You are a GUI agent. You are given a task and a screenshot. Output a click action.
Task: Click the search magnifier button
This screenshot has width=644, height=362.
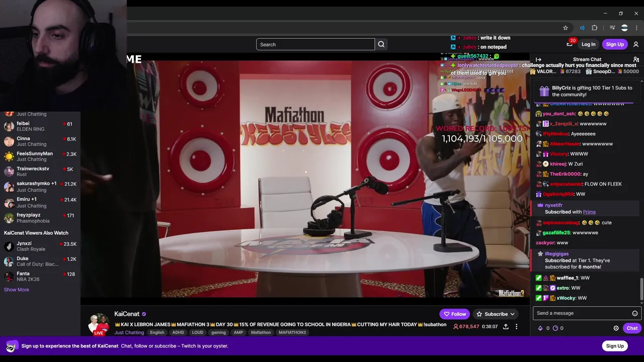coord(381,44)
